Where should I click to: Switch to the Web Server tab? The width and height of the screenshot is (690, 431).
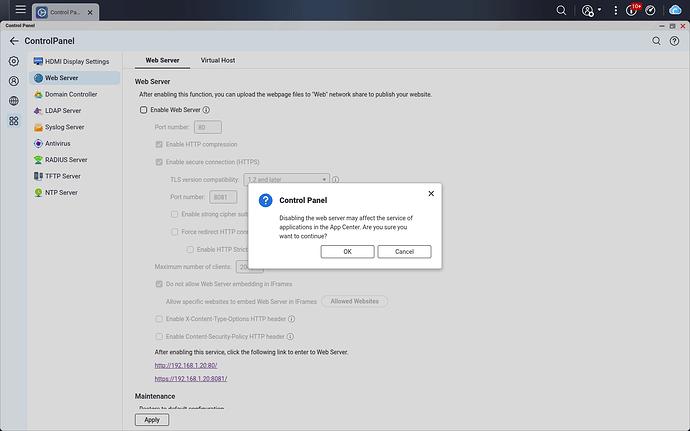162,60
